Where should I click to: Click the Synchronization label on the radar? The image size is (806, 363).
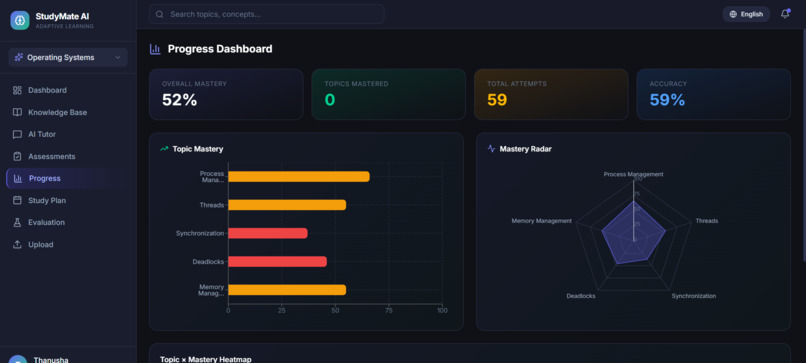point(694,296)
